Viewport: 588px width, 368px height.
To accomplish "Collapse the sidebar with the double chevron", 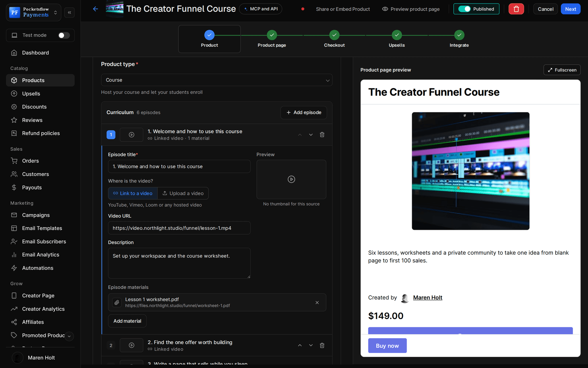I will pos(69,12).
